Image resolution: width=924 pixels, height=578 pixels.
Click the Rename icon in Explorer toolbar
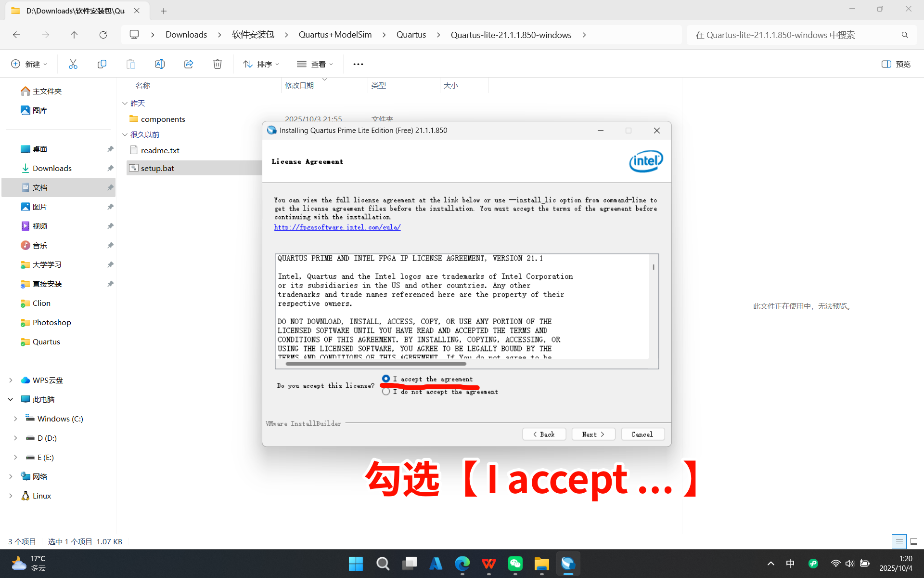coord(160,64)
